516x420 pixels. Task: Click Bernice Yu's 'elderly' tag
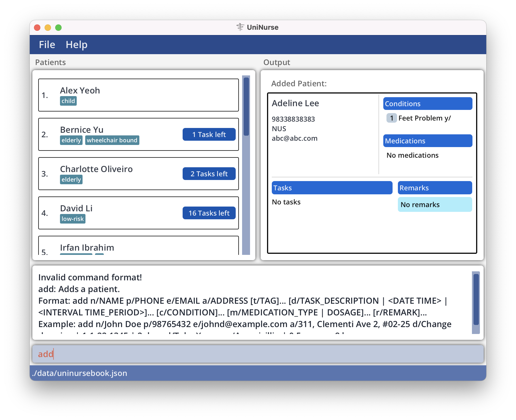pyautogui.click(x=71, y=140)
